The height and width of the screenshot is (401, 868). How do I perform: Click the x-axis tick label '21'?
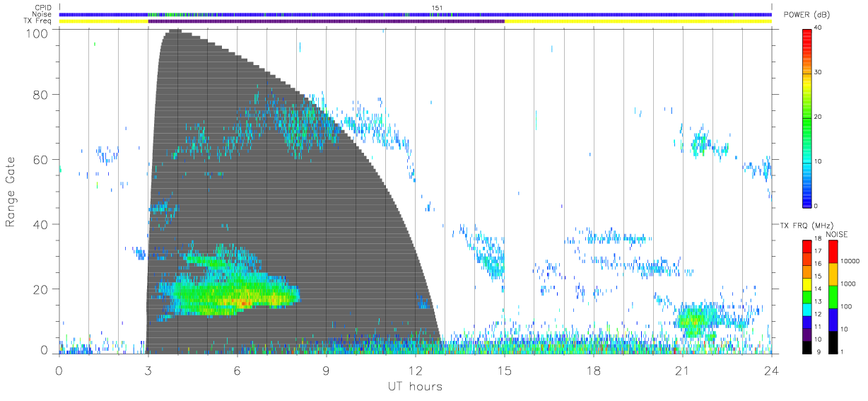[682, 370]
